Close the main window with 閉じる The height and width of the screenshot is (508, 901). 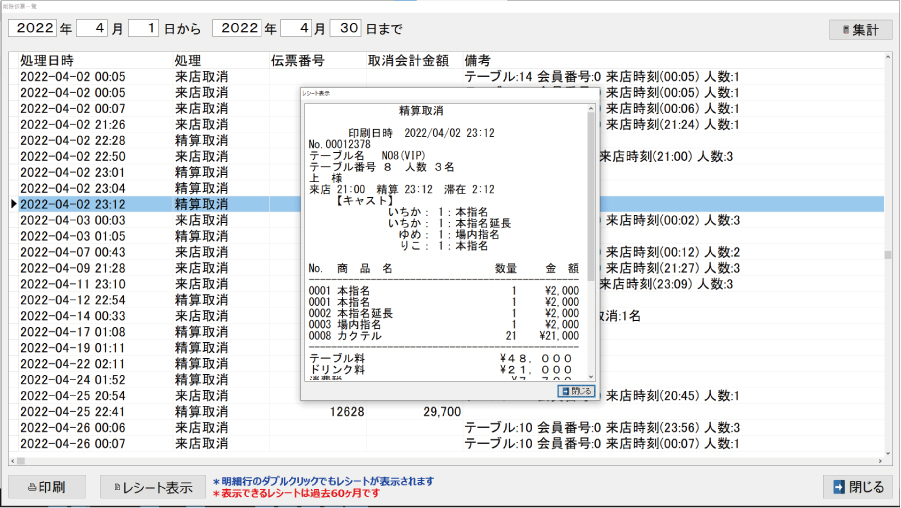pos(857,487)
